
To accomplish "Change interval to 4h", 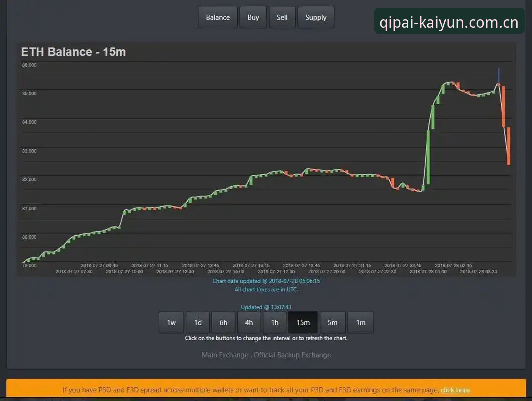I will point(249,322).
